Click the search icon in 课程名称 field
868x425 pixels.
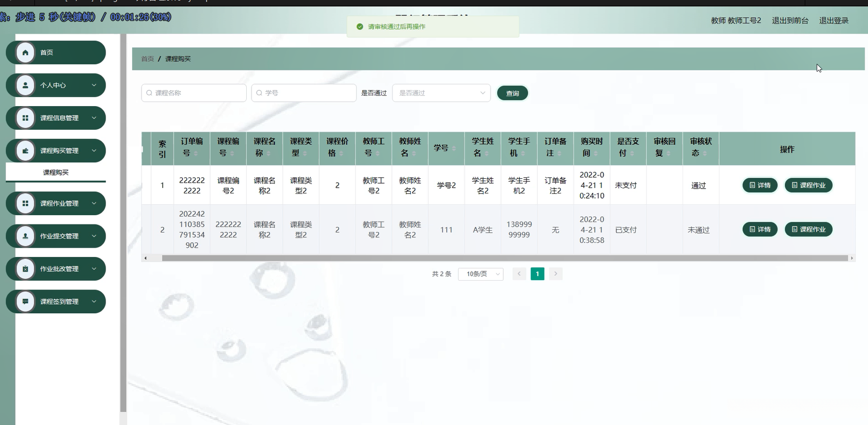(149, 93)
